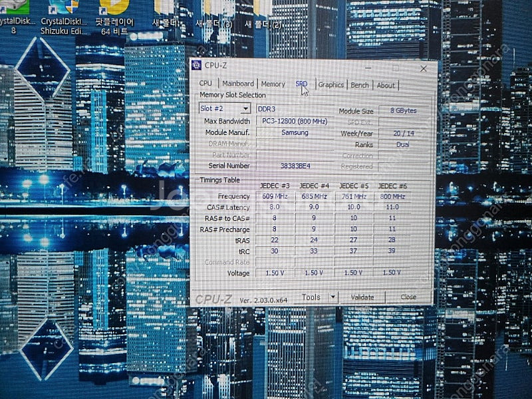The image size is (532, 399).
Task: Click the tRC value 39
Action: 392,251
